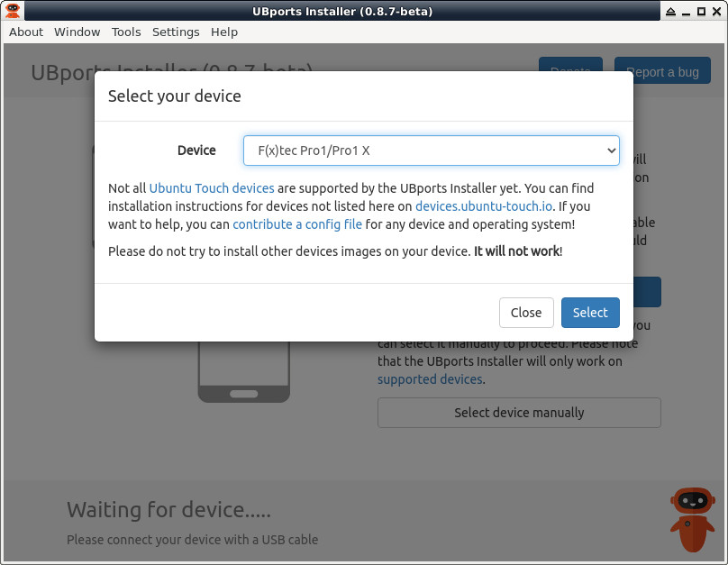Click the 'Waiting for device.....' status text

[x=168, y=510]
